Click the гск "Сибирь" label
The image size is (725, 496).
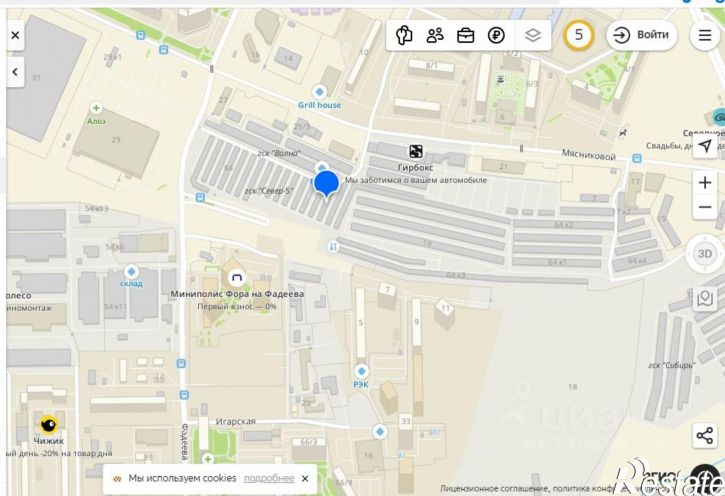pos(671,365)
